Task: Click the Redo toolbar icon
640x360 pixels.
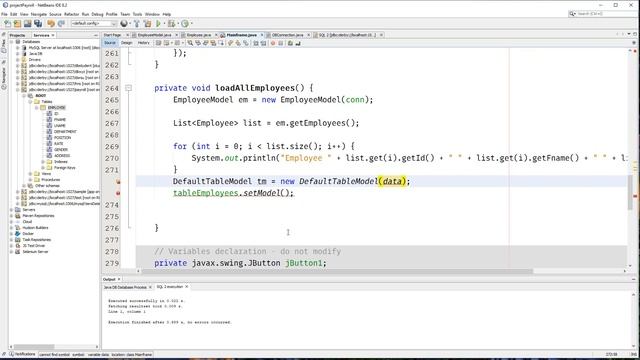Action: 61,24
